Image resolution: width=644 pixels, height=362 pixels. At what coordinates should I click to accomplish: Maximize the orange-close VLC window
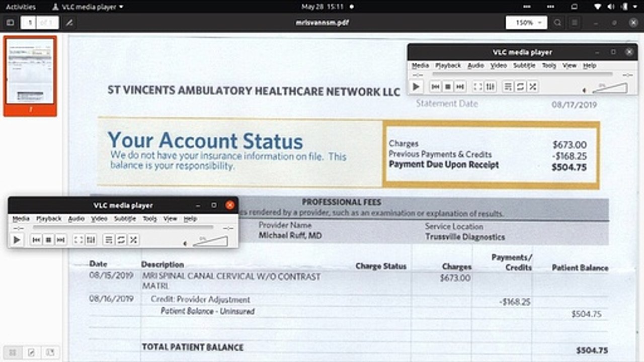pos(214,205)
